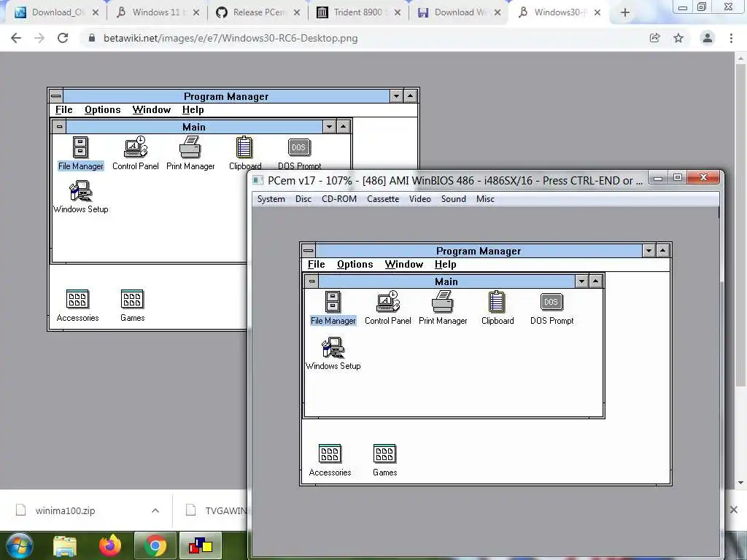Screen dimensions: 747x560
Task: Click Clipboard icon in browser image
Action: click(245, 153)
